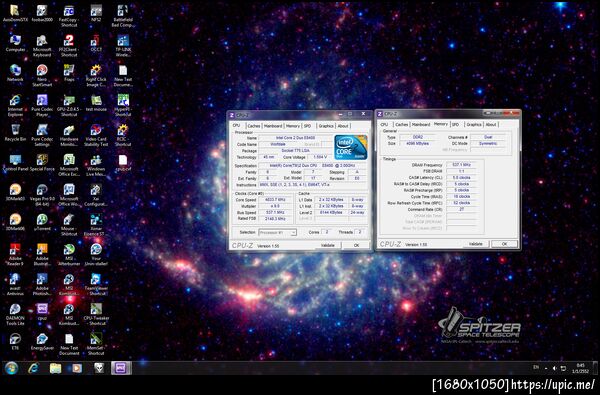Click the Rated FSB value field

[x=276, y=219]
